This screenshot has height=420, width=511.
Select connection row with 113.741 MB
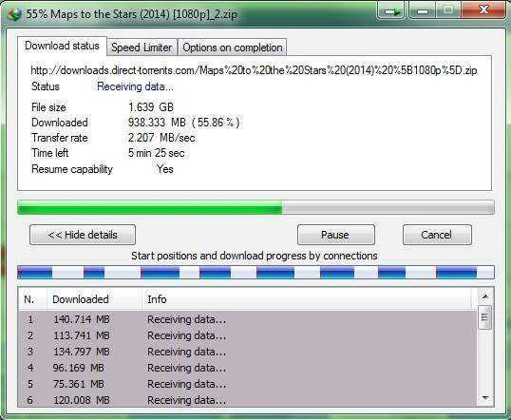[247, 335]
